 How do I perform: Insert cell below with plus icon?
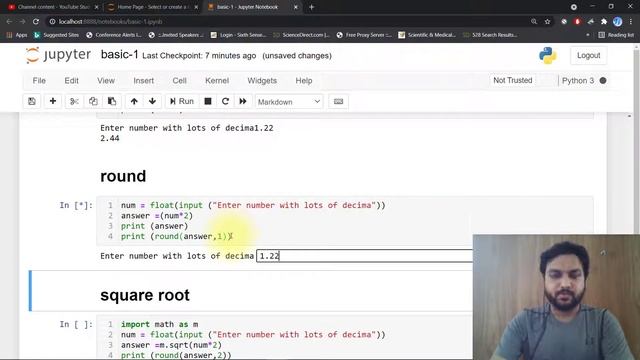pyautogui.click(x=53, y=101)
